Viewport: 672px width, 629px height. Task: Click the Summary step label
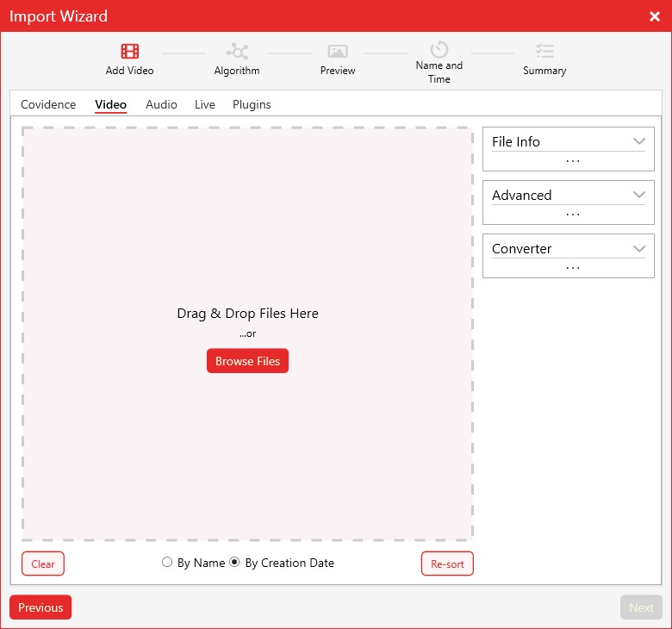(544, 71)
